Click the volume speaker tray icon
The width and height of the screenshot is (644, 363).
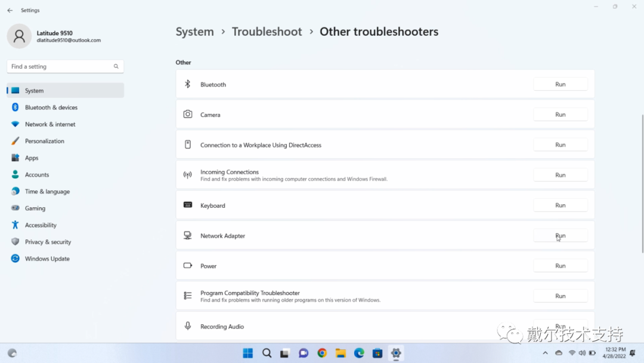click(x=582, y=353)
